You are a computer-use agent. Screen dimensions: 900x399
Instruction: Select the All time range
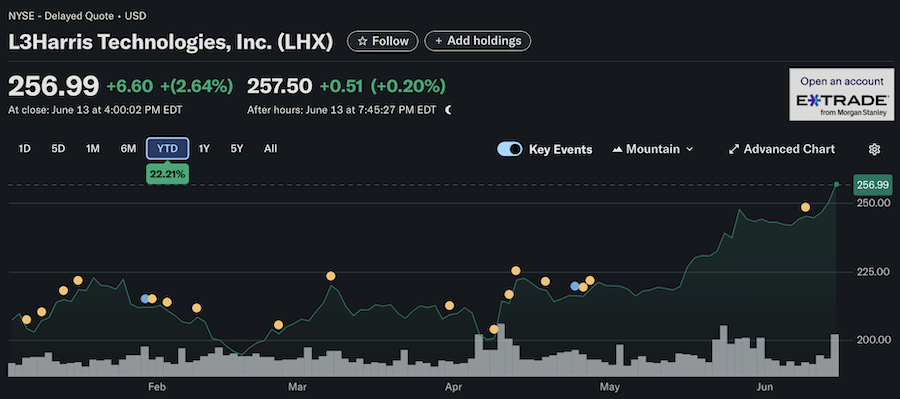(270, 149)
